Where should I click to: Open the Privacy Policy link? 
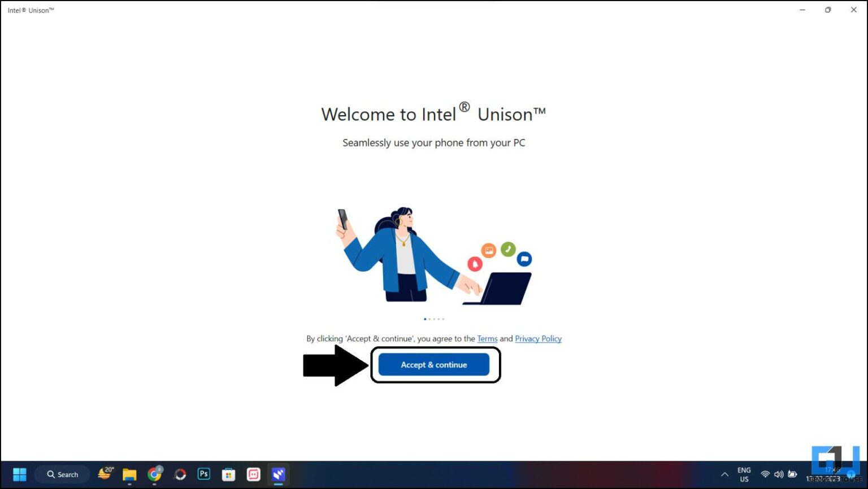click(538, 338)
